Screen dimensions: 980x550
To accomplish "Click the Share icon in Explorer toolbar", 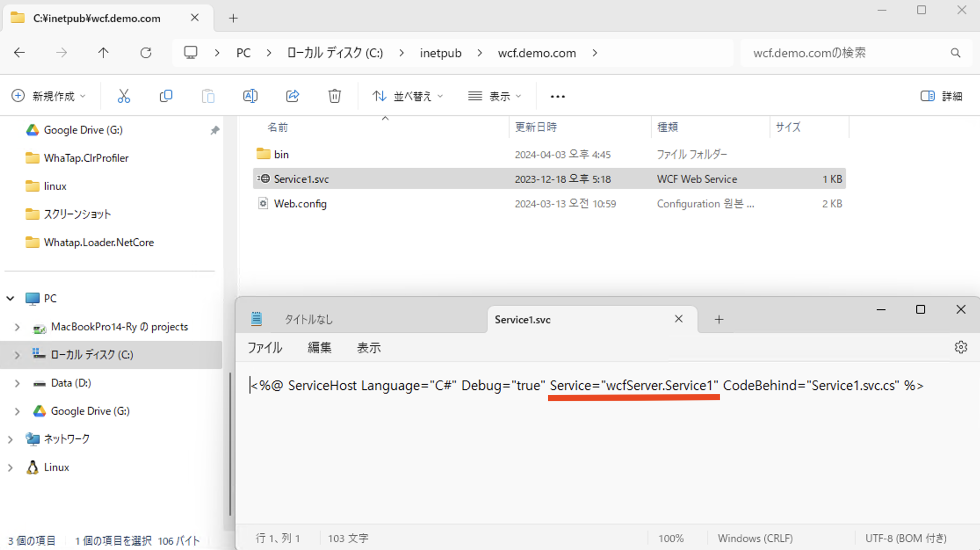I will (293, 96).
